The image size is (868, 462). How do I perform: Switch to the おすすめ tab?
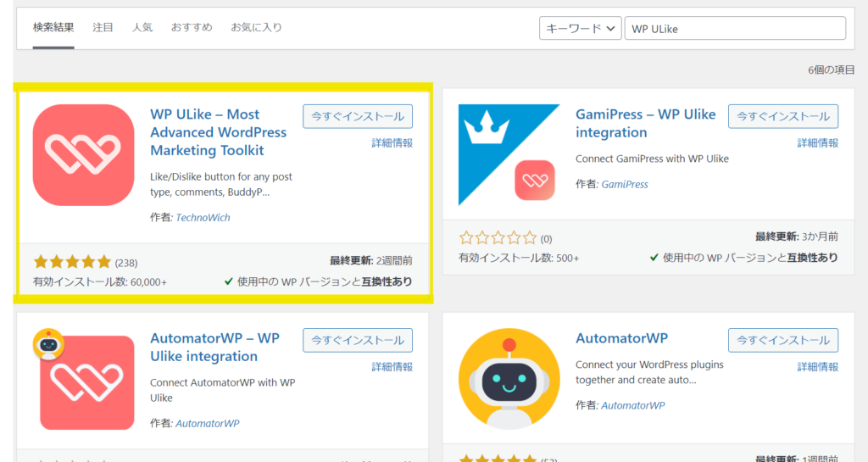192,28
